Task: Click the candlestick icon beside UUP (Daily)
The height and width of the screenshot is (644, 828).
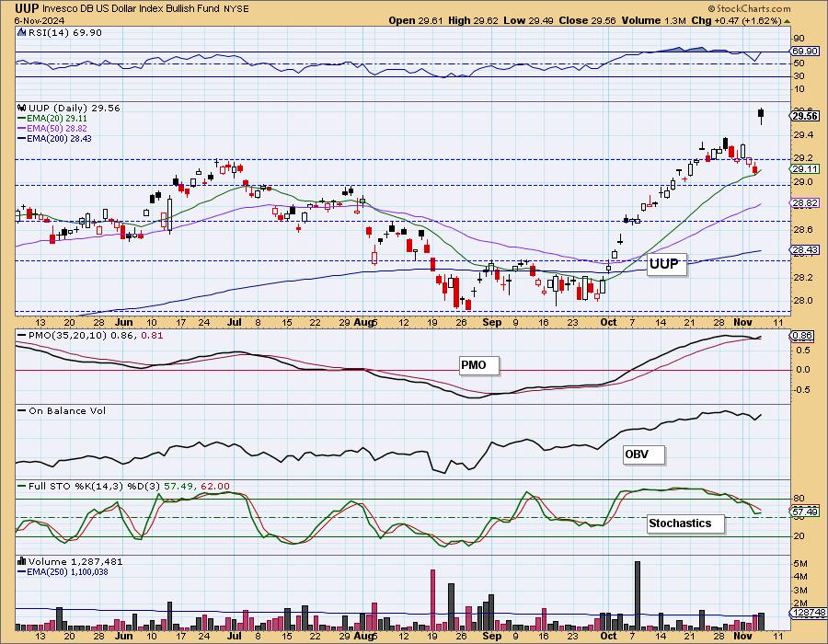Action: [x=22, y=108]
